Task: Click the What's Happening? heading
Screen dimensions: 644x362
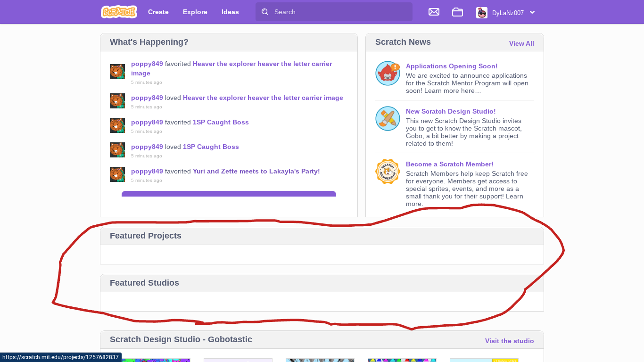Action: point(149,42)
